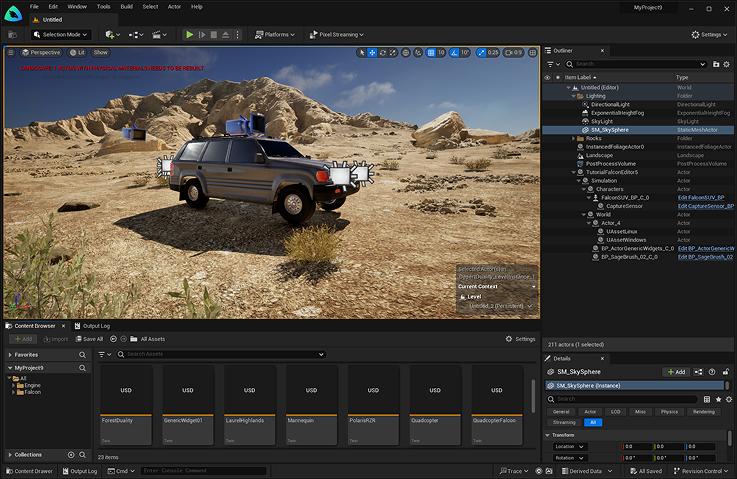The image size is (737, 479).
Task: Open the rotation snap 10° value
Action: pos(465,53)
